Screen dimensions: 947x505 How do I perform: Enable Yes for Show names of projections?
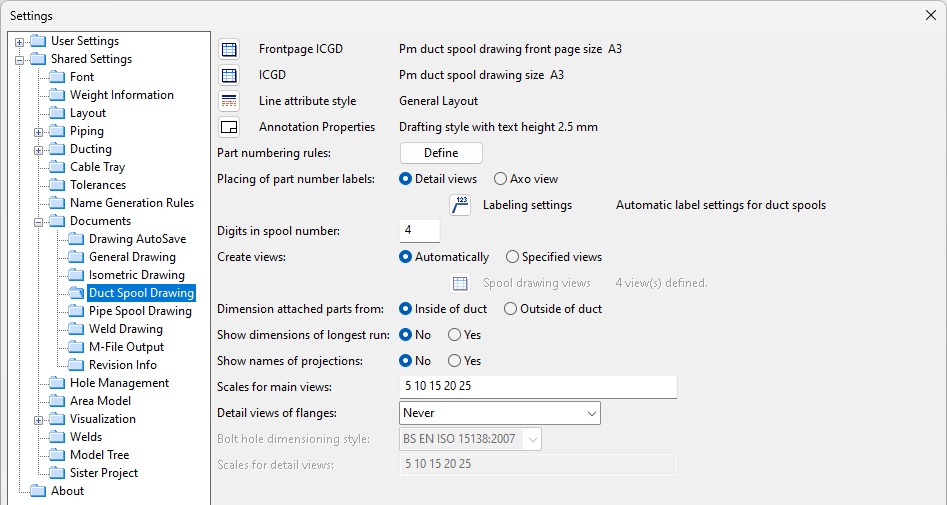[x=455, y=361]
